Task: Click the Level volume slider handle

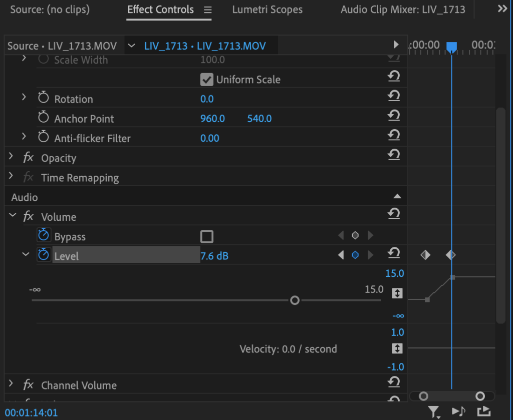Action: [x=295, y=300]
